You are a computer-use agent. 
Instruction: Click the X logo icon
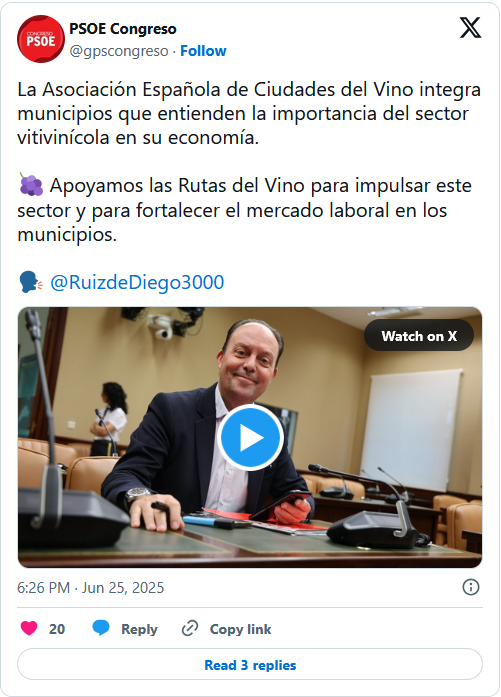(470, 28)
